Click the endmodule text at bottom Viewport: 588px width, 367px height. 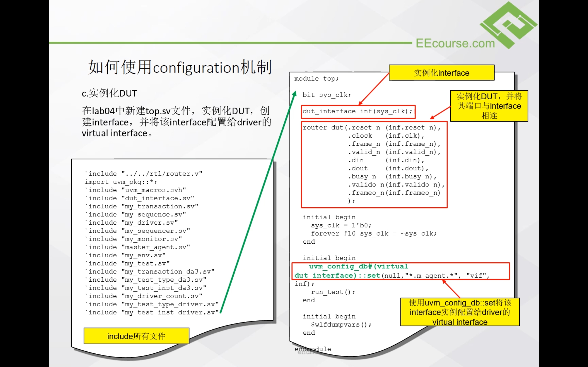313,349
